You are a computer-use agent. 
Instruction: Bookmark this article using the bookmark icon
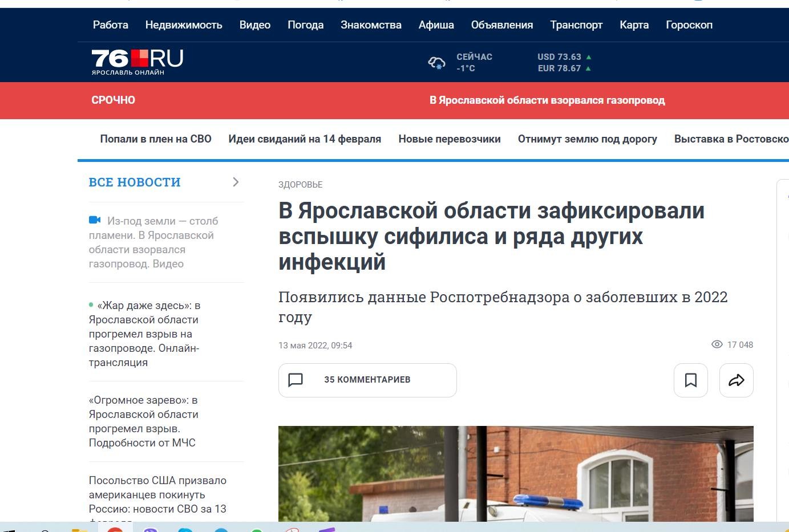click(690, 380)
